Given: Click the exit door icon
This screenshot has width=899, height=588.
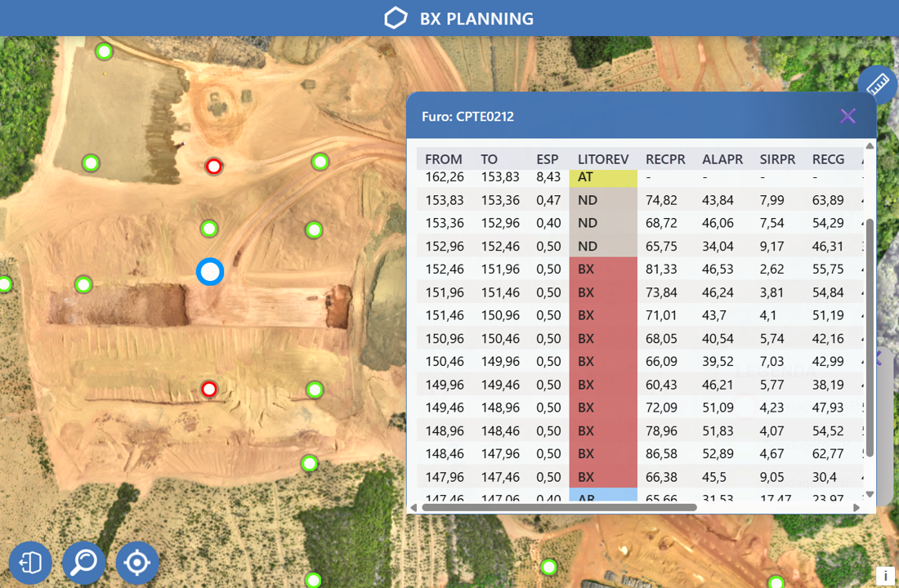Looking at the screenshot, I should click(30, 563).
